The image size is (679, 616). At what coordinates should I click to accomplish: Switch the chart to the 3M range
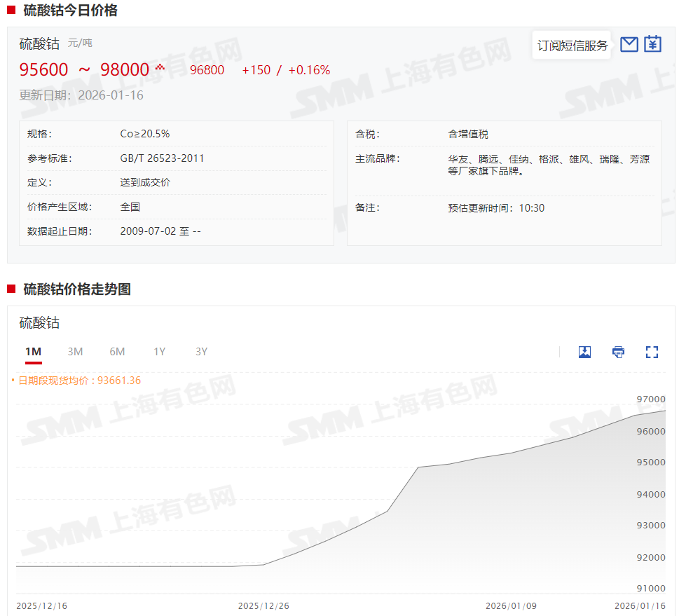75,352
